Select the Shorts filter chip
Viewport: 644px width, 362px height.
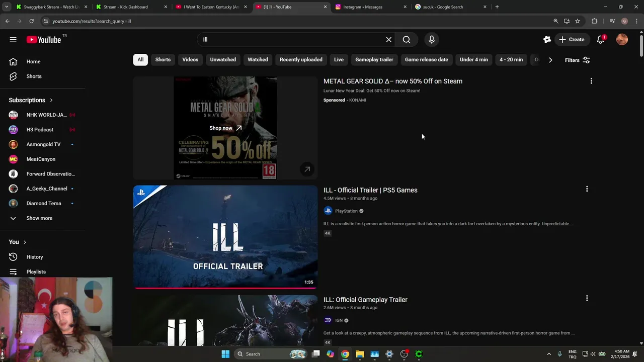(x=163, y=59)
